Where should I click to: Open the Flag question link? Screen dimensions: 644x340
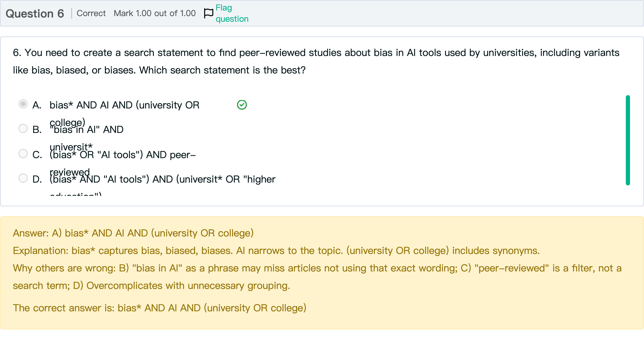(232, 13)
